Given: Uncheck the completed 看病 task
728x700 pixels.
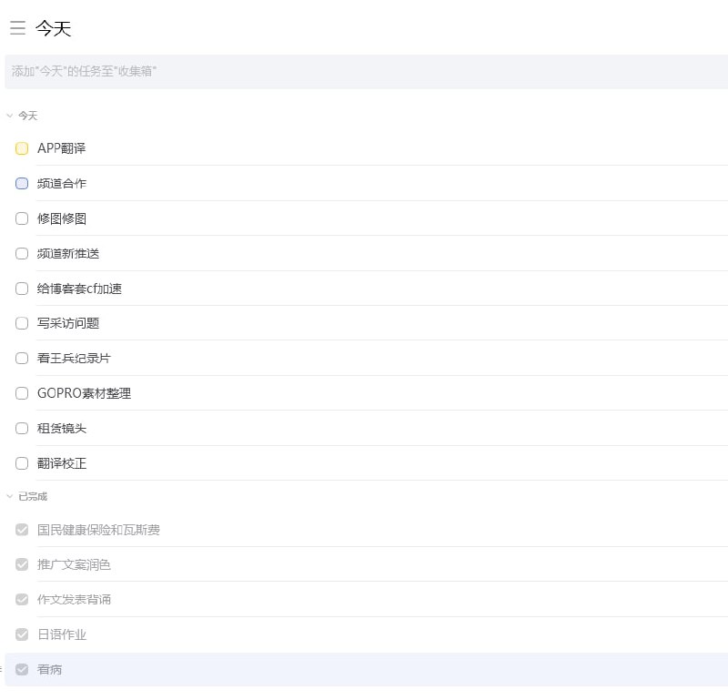Looking at the screenshot, I should click(x=22, y=669).
